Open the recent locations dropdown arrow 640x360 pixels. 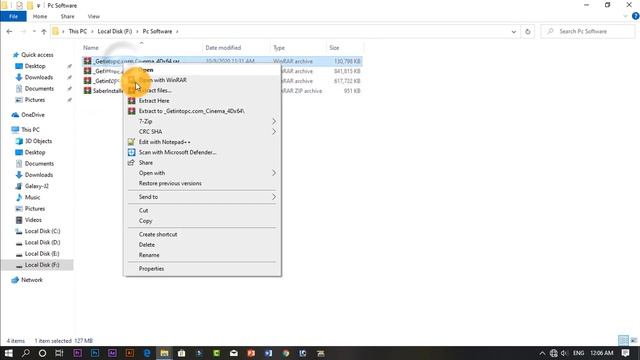(34, 31)
